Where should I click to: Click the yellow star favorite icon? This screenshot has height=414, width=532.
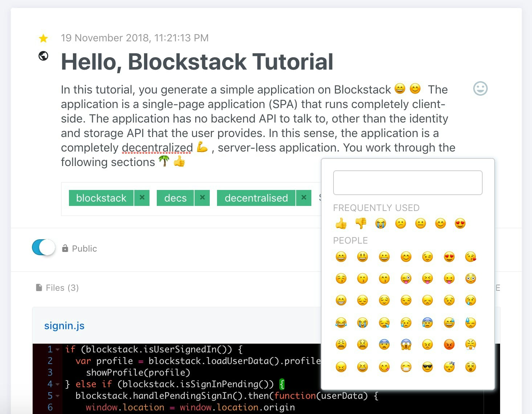(x=43, y=38)
